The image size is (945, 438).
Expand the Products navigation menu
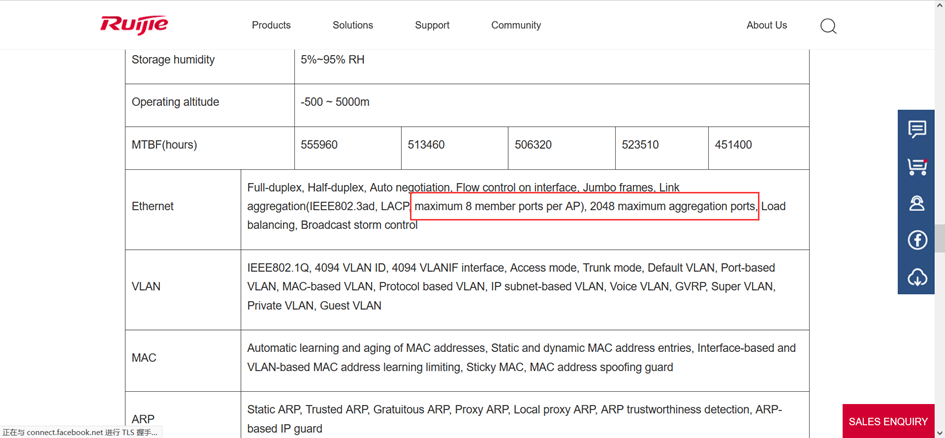(x=271, y=25)
